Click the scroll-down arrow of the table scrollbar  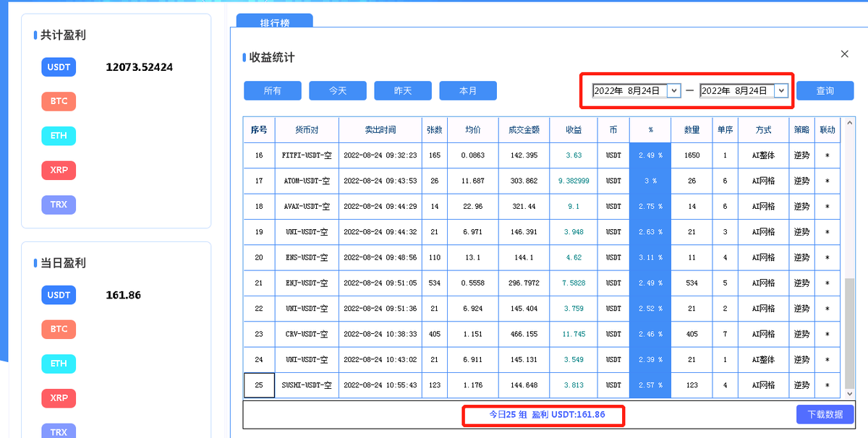851,393
